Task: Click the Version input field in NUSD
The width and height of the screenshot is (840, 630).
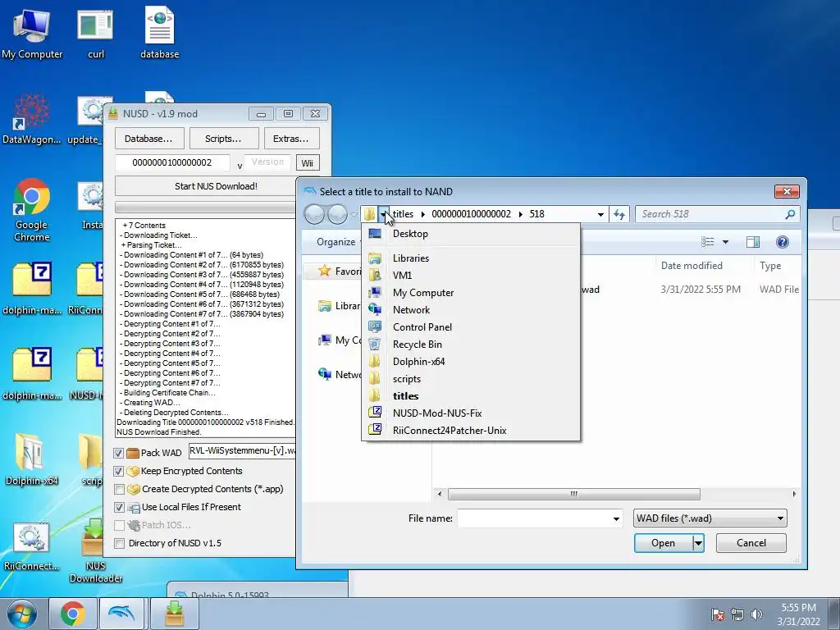Action: pos(267,162)
